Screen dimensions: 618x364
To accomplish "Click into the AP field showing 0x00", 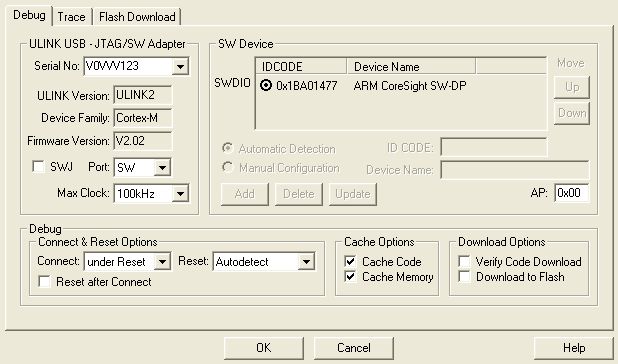I will pos(571,193).
